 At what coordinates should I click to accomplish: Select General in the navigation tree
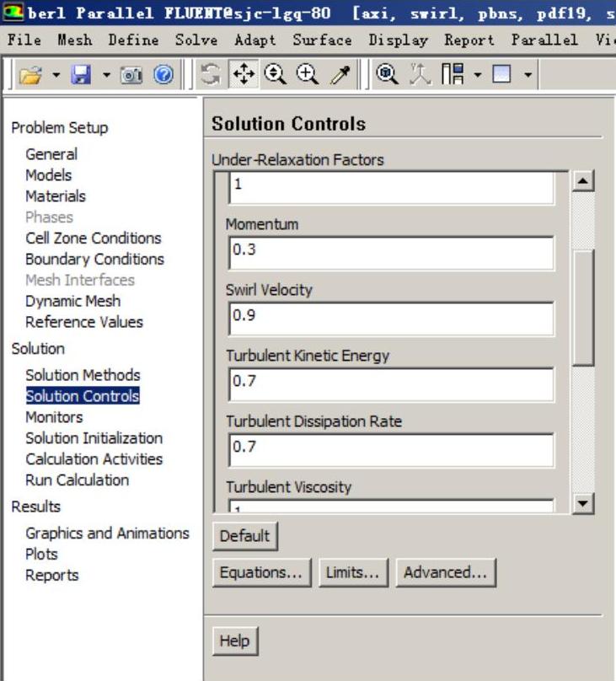[51, 154]
